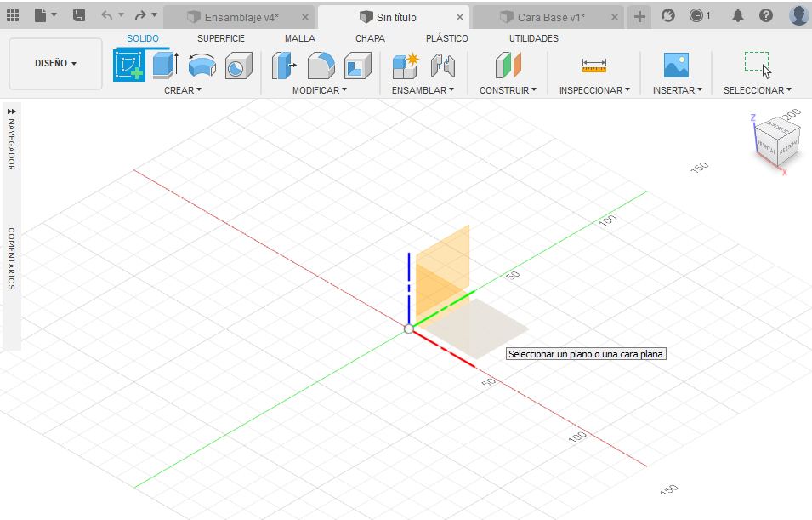Expand the CONSTRUIR menu
Screen dimensions: 812x520
point(508,90)
